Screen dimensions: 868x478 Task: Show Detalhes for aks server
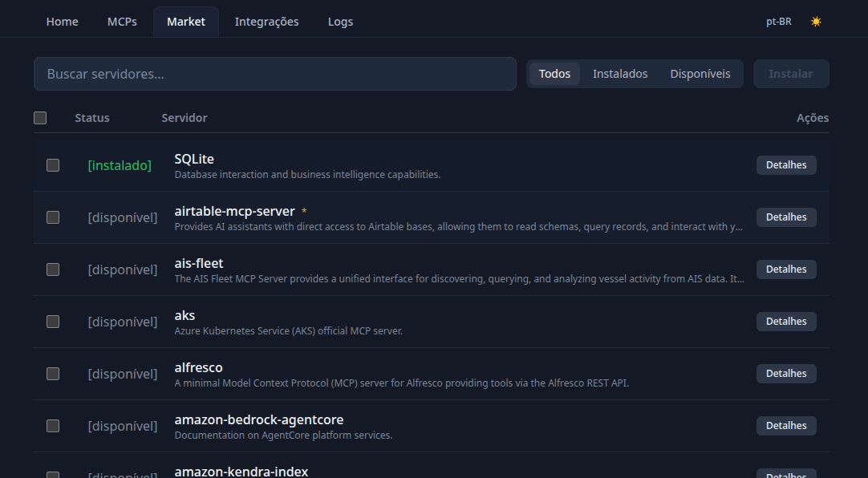pos(786,322)
